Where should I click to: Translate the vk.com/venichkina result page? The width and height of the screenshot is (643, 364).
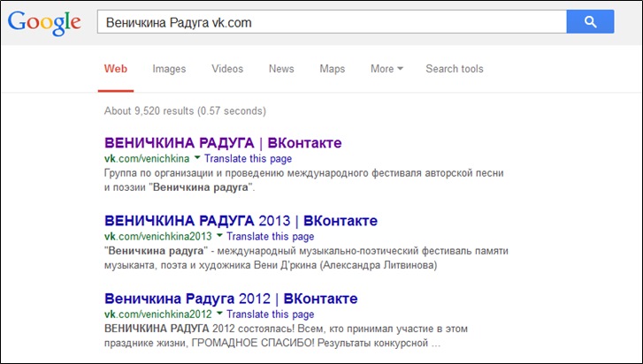click(x=249, y=158)
